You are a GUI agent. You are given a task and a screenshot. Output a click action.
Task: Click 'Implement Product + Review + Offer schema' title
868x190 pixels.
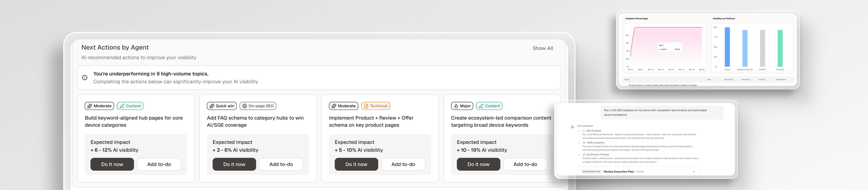[371, 121]
